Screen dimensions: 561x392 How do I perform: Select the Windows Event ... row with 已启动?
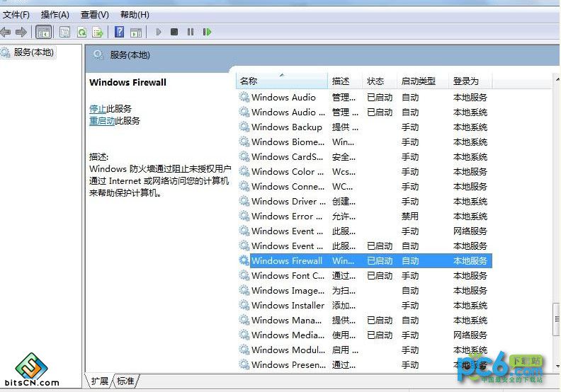[x=364, y=246]
